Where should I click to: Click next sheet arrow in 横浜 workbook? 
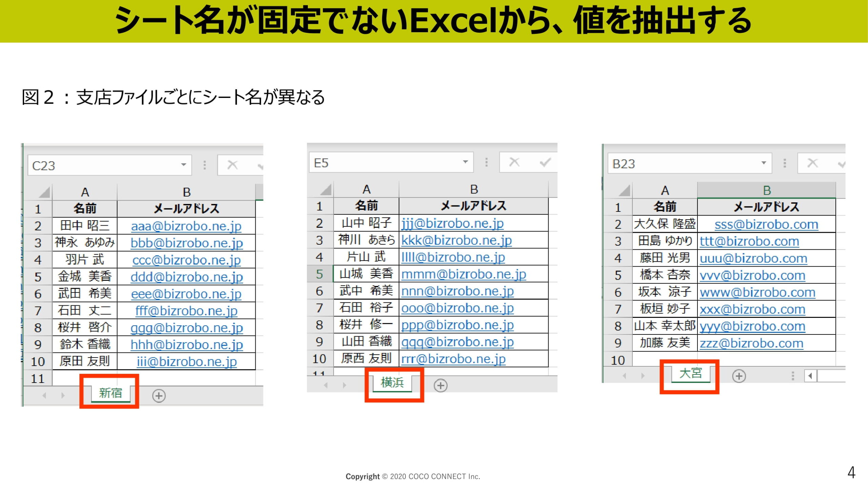coord(344,385)
